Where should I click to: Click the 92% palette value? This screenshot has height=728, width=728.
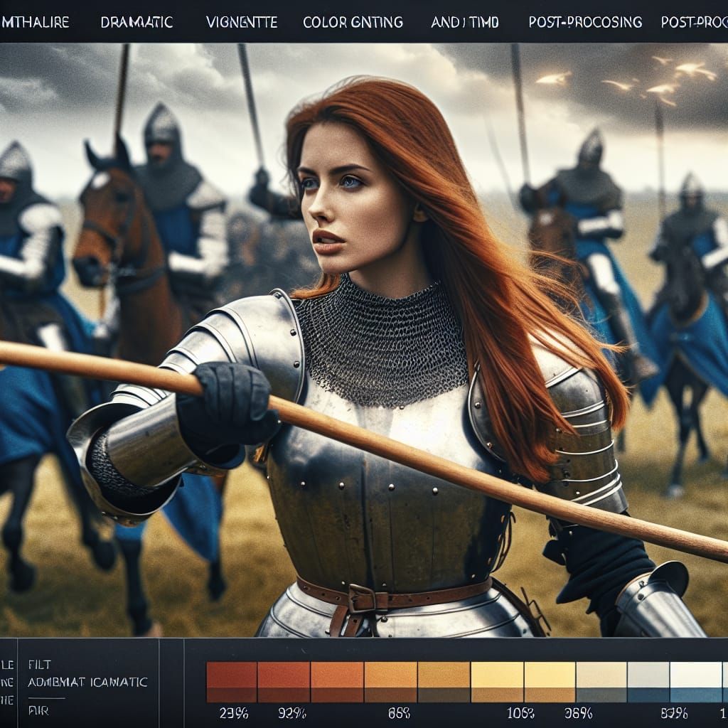291,712
